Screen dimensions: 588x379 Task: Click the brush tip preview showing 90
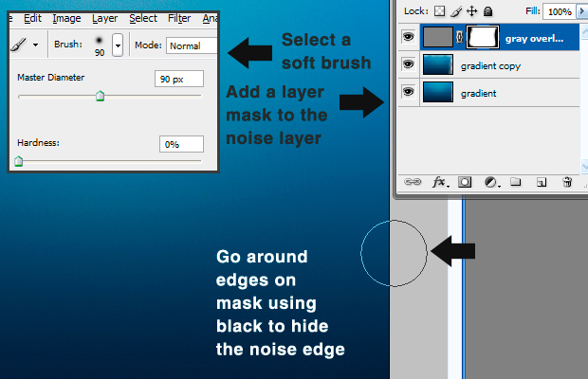tap(99, 45)
